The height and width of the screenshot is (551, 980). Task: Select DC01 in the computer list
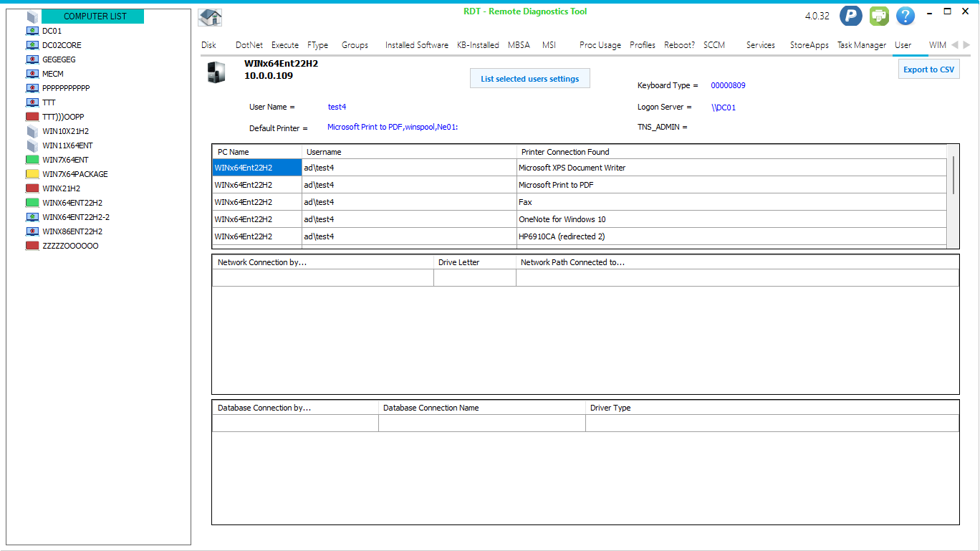click(52, 31)
